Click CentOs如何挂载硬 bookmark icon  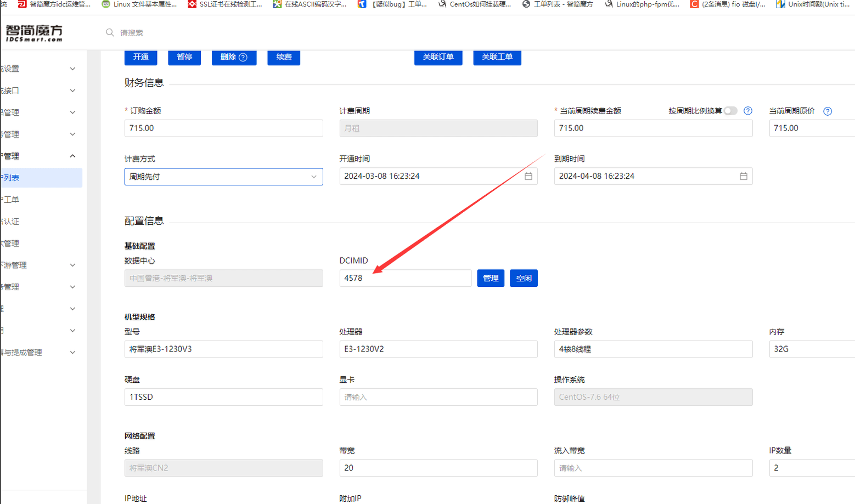pos(442,4)
